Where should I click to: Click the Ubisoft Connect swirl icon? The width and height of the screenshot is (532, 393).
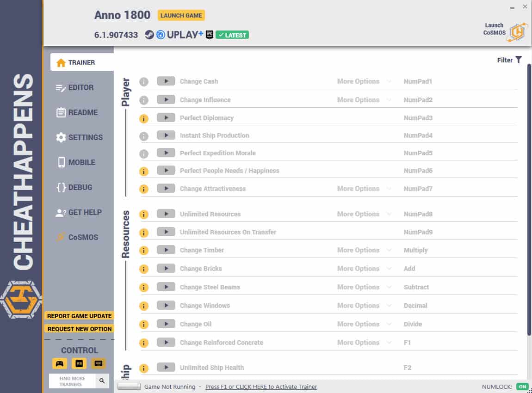pos(161,35)
